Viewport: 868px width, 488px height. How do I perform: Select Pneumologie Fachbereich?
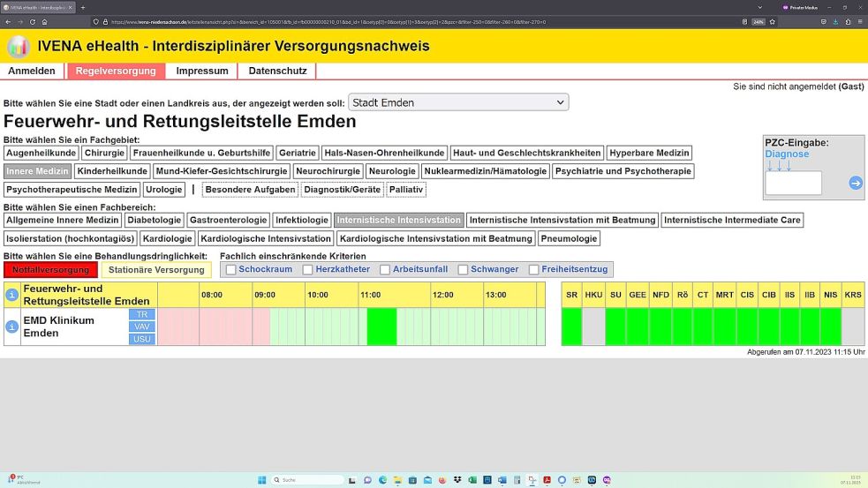(x=569, y=238)
